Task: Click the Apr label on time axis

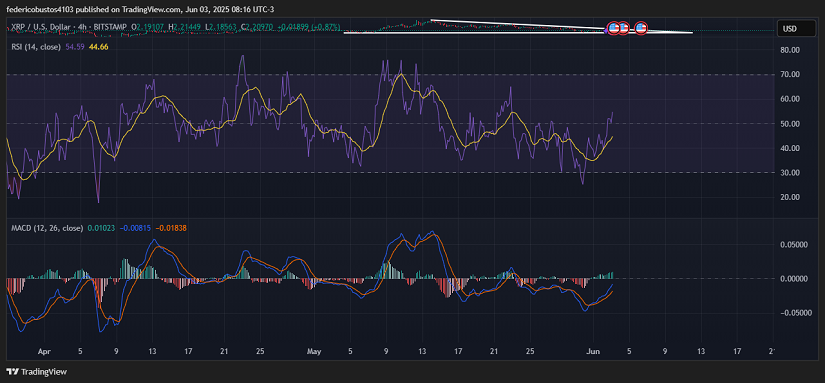Action: coord(44,350)
